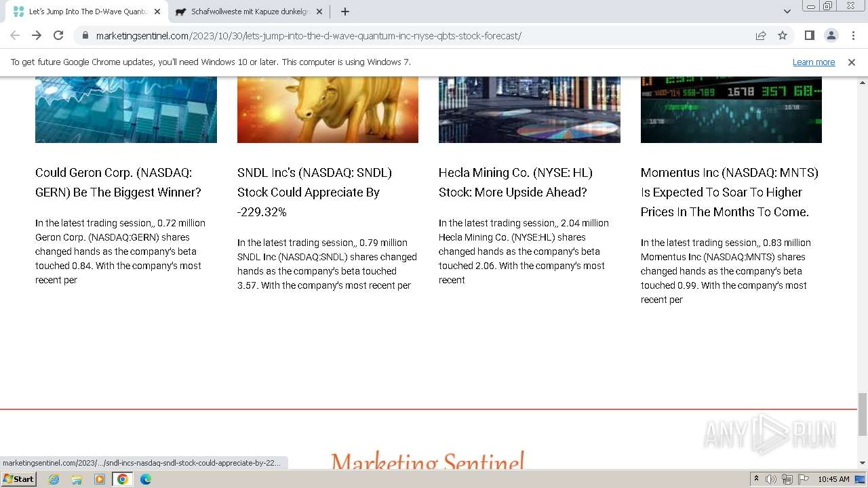This screenshot has width=868, height=488.
Task: View site information padlock icon
Action: click(x=85, y=36)
